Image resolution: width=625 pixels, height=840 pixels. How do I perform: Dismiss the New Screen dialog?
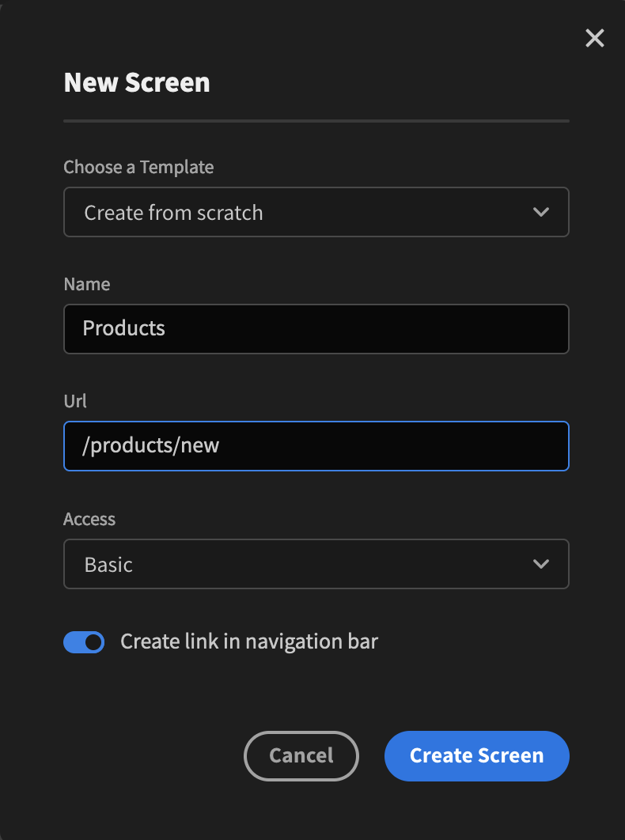point(594,38)
